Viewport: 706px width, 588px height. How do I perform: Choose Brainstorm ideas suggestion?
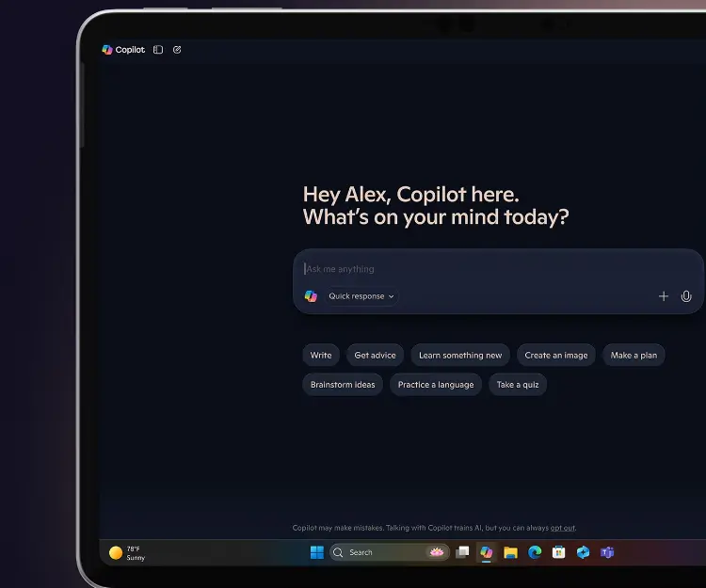(343, 385)
